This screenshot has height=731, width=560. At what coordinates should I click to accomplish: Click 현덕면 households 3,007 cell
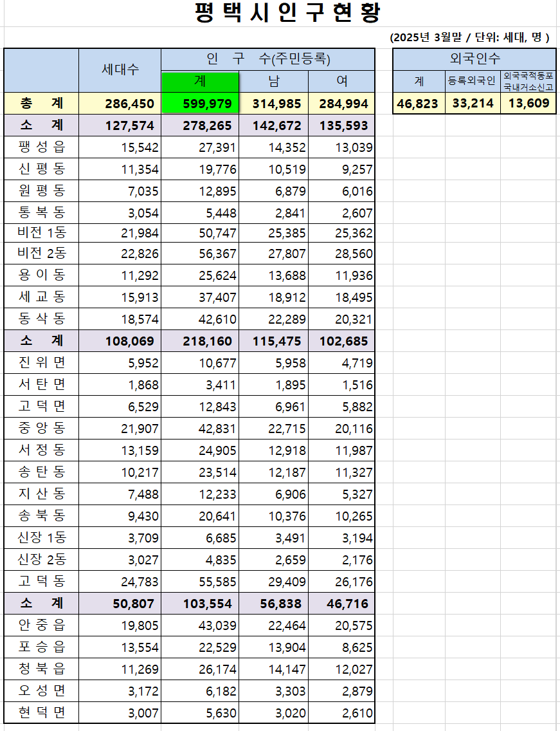pyautogui.click(x=120, y=713)
